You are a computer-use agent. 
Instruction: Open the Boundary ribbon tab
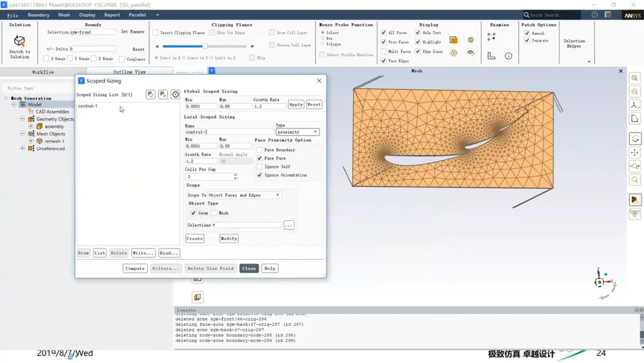(38, 15)
